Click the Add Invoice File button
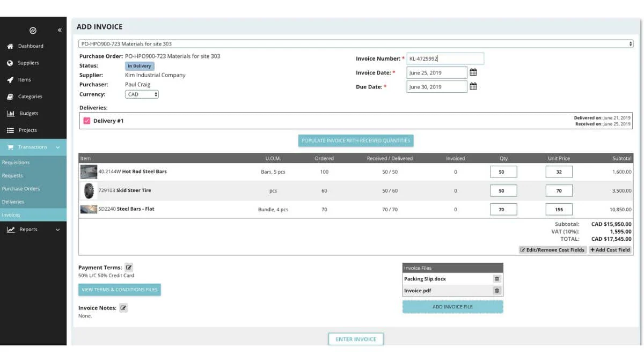Viewport: 644px width, 362px height. (x=452, y=307)
